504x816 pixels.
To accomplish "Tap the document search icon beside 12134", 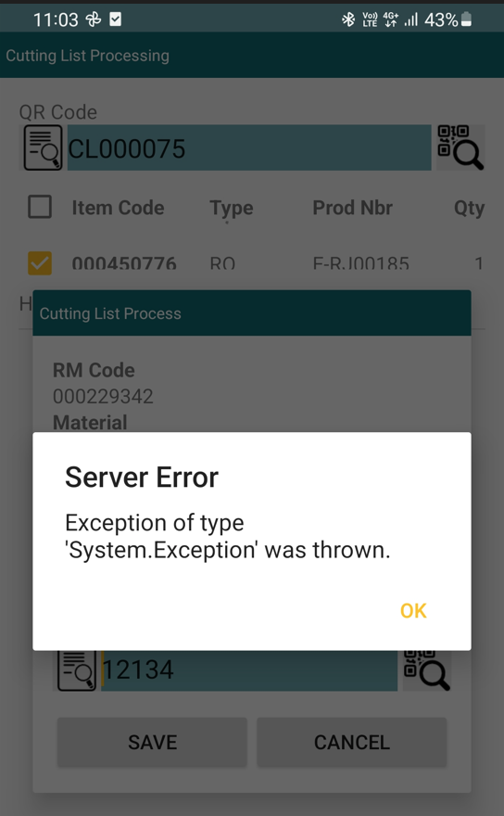I will [77, 670].
